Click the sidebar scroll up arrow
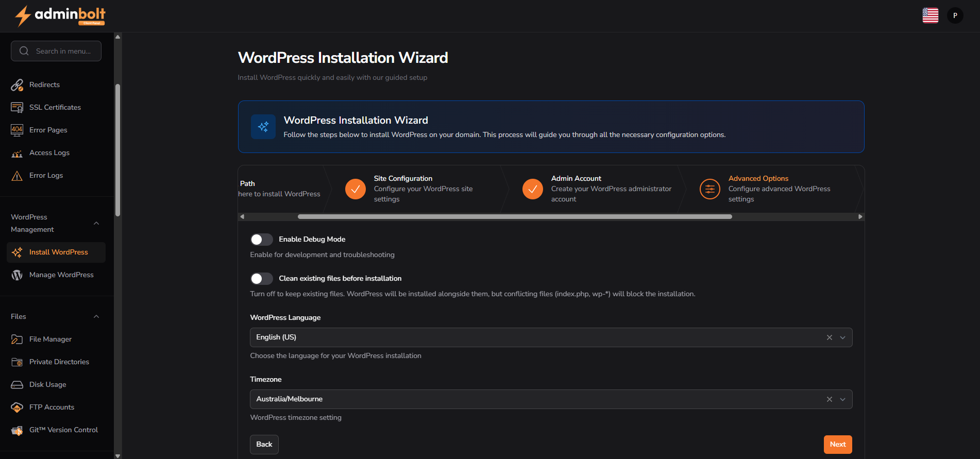This screenshot has width=980, height=459. (118, 37)
